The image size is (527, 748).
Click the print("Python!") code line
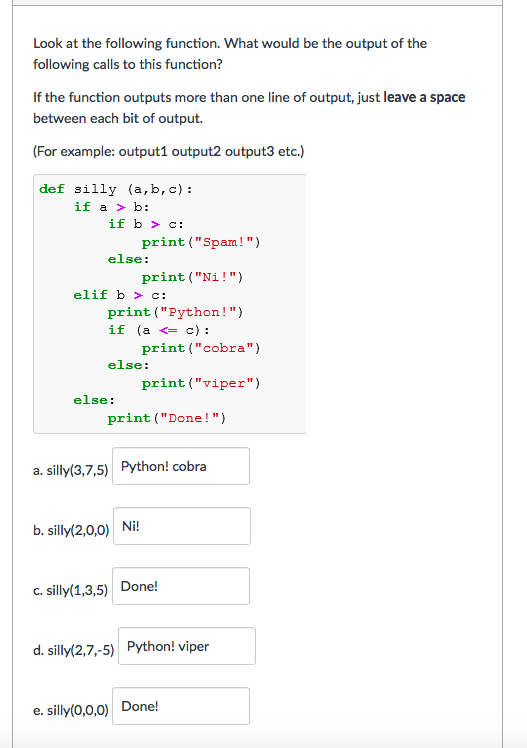[175, 312]
